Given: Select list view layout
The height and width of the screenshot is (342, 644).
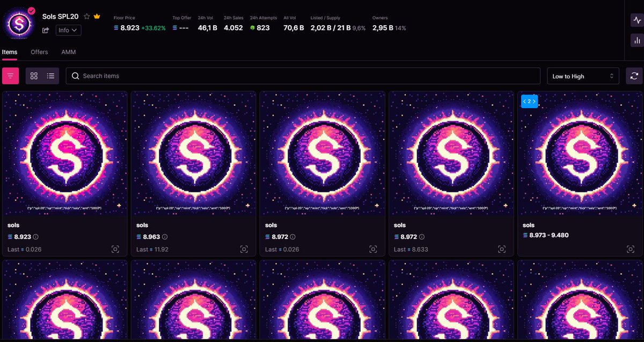Looking at the screenshot, I should coord(50,76).
